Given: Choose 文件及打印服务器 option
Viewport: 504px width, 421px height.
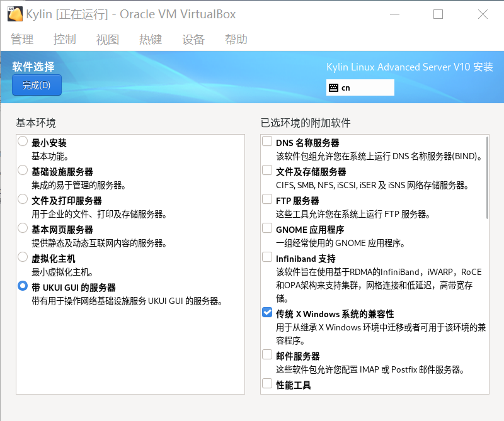Looking at the screenshot, I should 23,200.
